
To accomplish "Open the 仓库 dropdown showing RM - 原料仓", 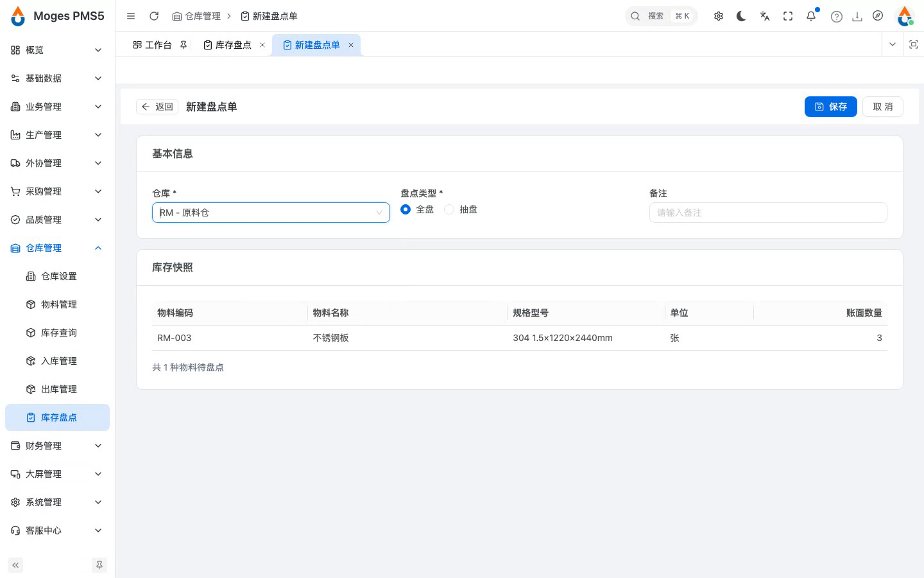I will click(x=271, y=213).
